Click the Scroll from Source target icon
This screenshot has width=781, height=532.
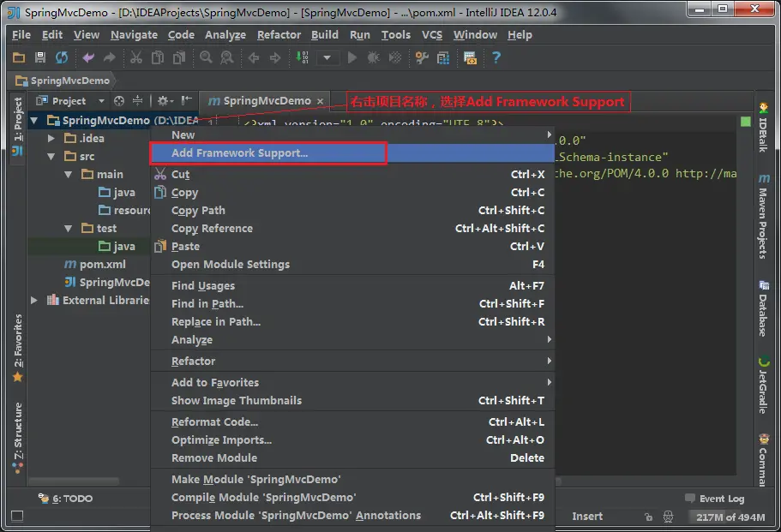[119, 101]
